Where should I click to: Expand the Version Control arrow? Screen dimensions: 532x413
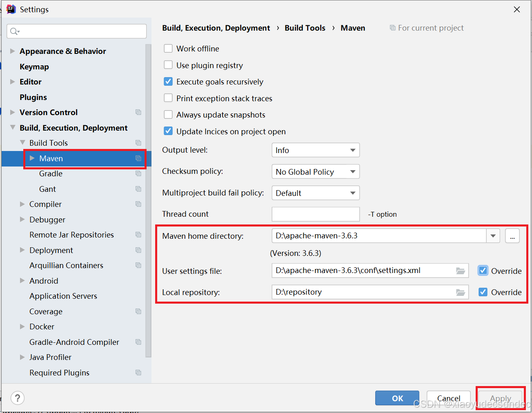(x=12, y=112)
